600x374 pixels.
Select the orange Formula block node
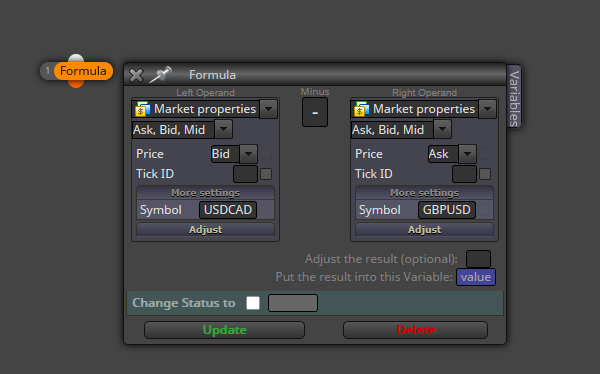[x=83, y=71]
